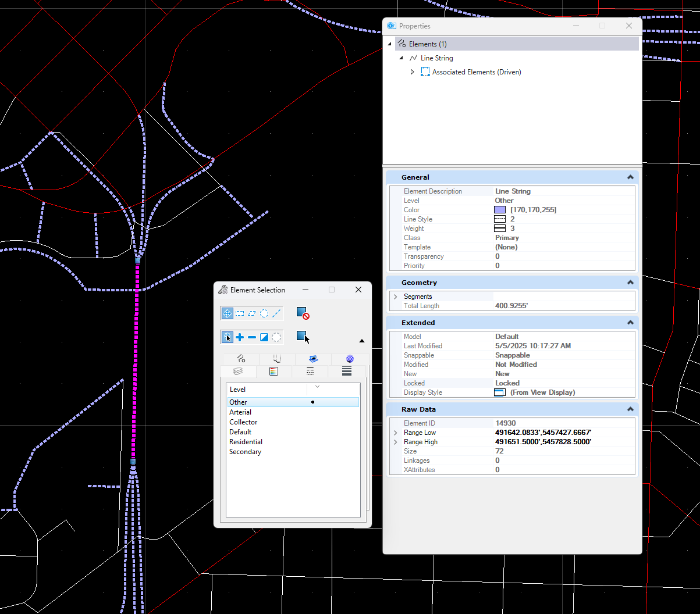Open the Color attribute tab
The image size is (700, 614).
pyautogui.click(x=273, y=372)
